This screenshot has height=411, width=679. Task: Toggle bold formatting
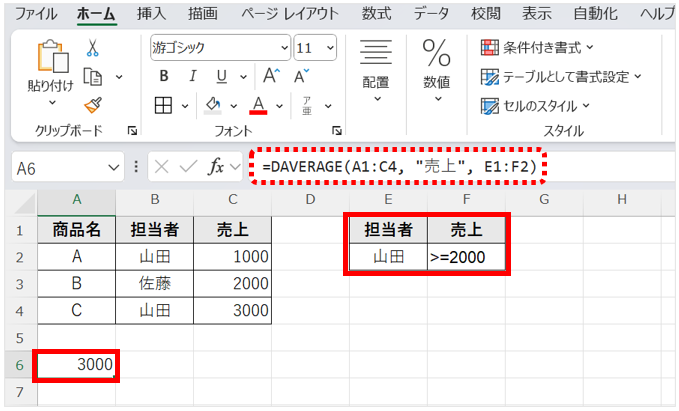(x=164, y=76)
